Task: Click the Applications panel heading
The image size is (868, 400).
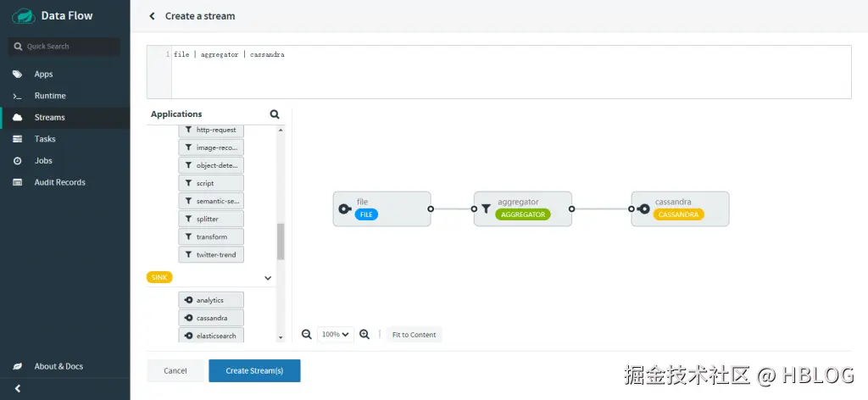Action: (176, 114)
